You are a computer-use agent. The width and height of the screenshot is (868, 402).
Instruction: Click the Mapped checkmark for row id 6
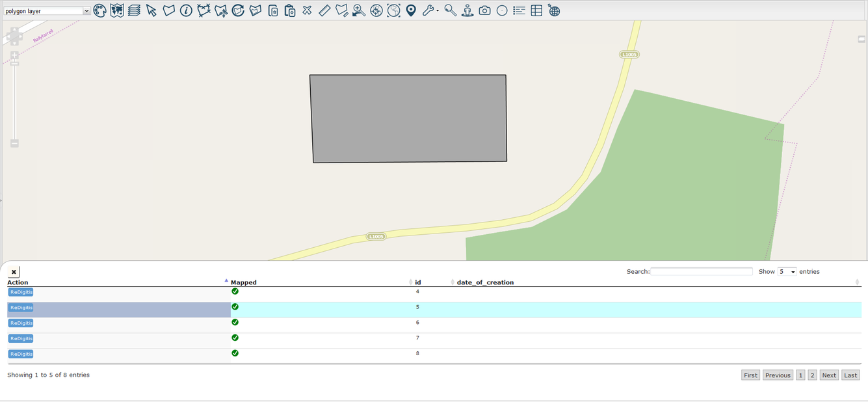[x=235, y=323]
